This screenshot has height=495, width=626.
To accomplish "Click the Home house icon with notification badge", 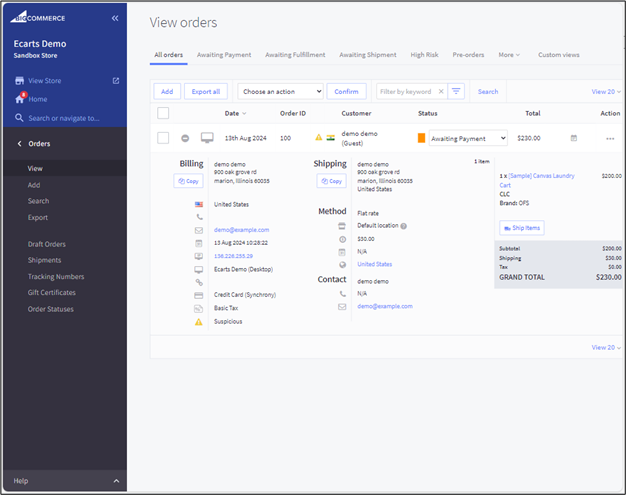I will [20, 98].
